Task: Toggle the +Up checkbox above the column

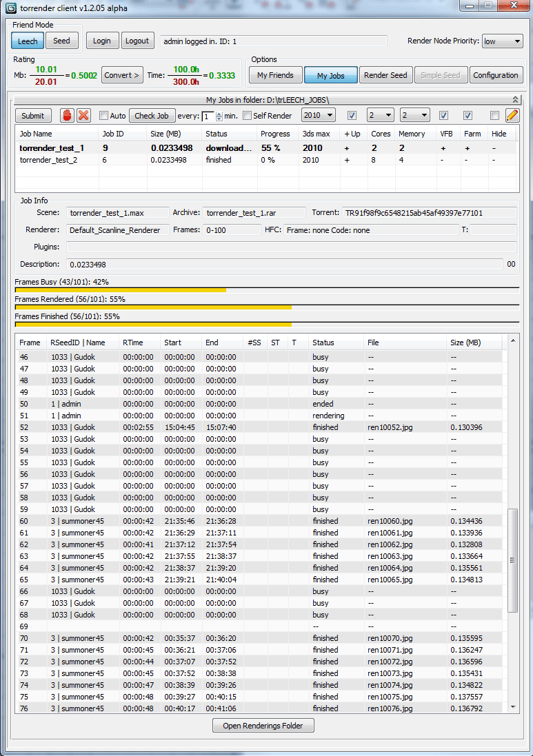Action: point(352,116)
